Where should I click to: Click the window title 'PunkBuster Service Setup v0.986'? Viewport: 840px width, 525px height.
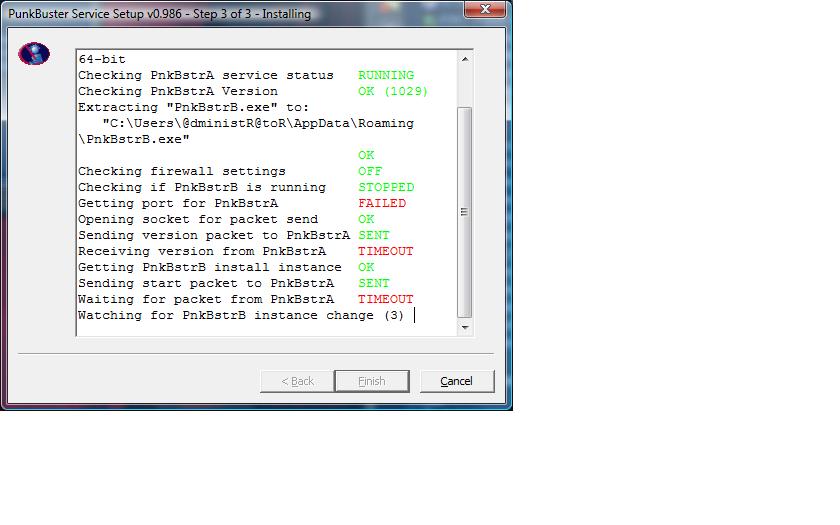(x=95, y=14)
